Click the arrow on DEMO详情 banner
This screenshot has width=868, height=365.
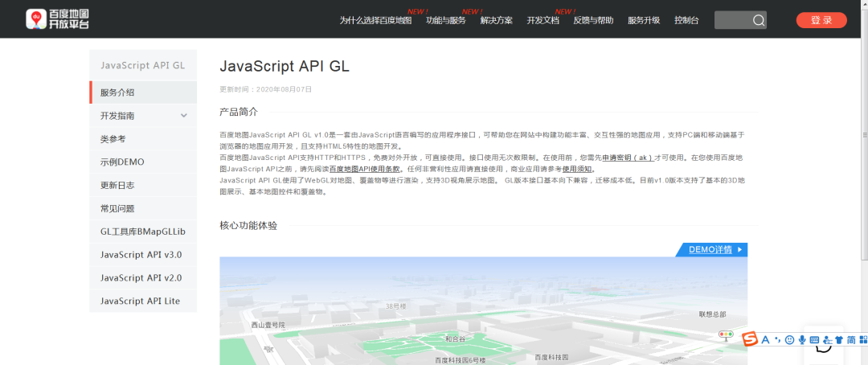(739, 250)
